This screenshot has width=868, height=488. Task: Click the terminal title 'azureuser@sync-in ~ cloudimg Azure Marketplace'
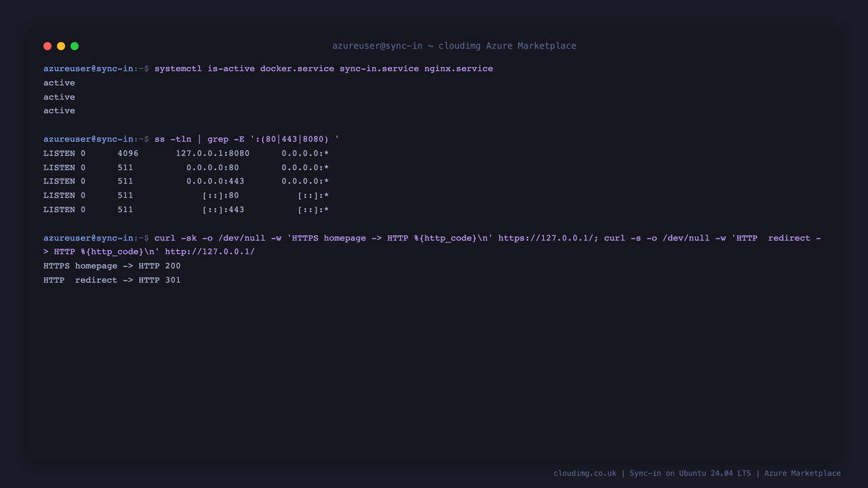tap(454, 46)
